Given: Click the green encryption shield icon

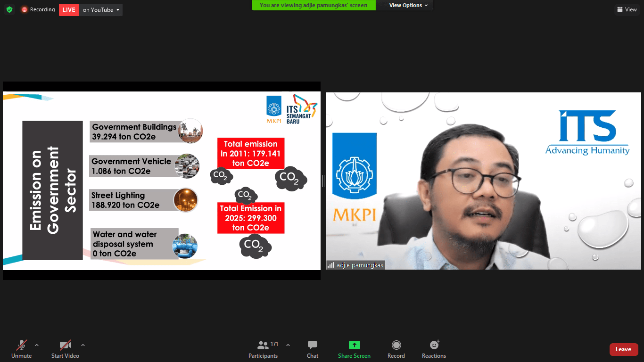Looking at the screenshot, I should click(9, 10).
